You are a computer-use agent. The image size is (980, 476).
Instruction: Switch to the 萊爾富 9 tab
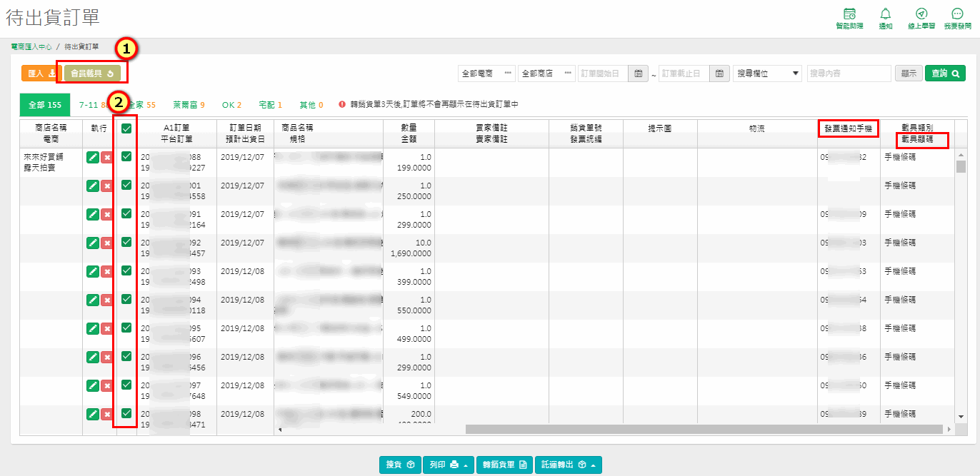[x=189, y=104]
